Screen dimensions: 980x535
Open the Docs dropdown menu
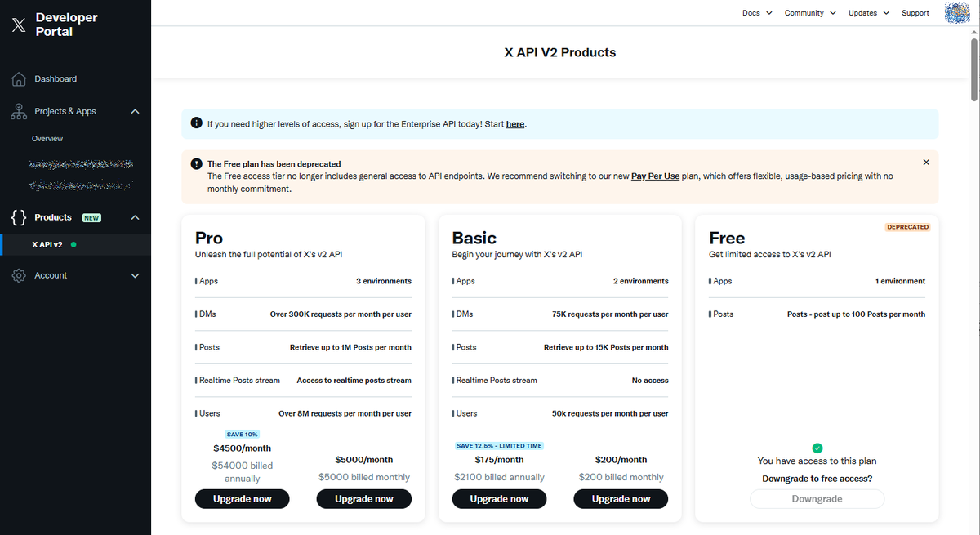point(757,13)
